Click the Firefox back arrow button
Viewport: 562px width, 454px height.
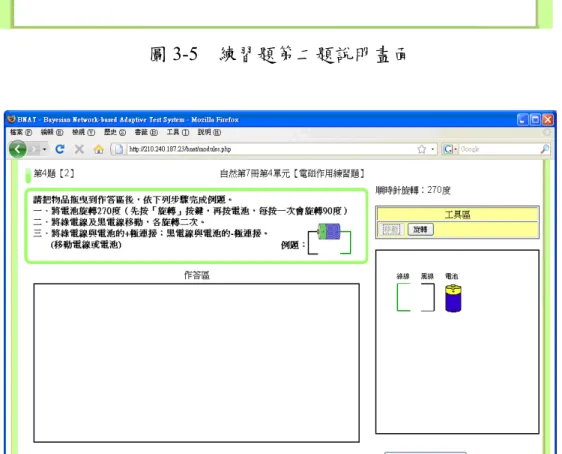(18, 149)
